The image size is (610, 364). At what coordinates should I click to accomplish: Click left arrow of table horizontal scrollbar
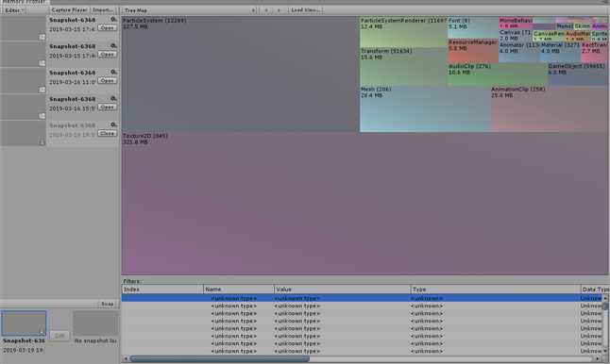(x=126, y=359)
